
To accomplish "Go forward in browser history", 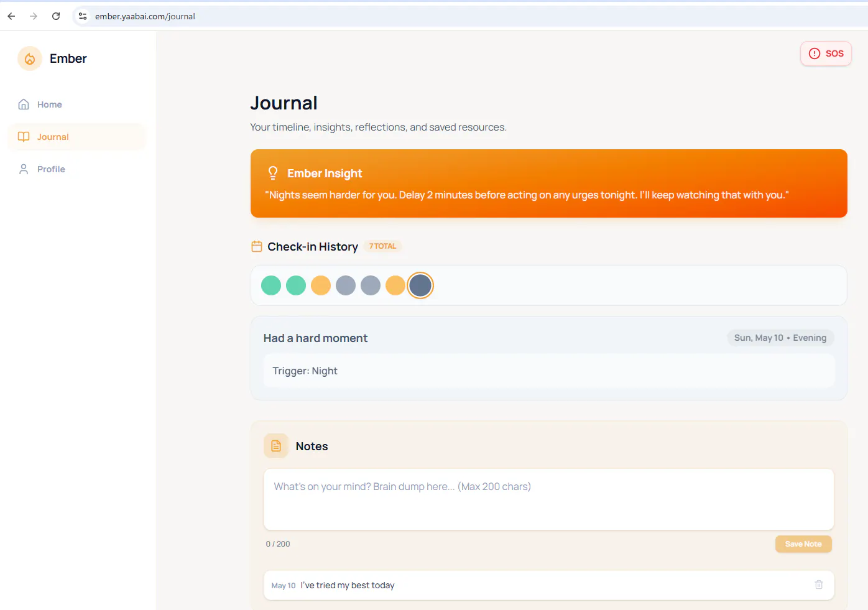I will (34, 16).
